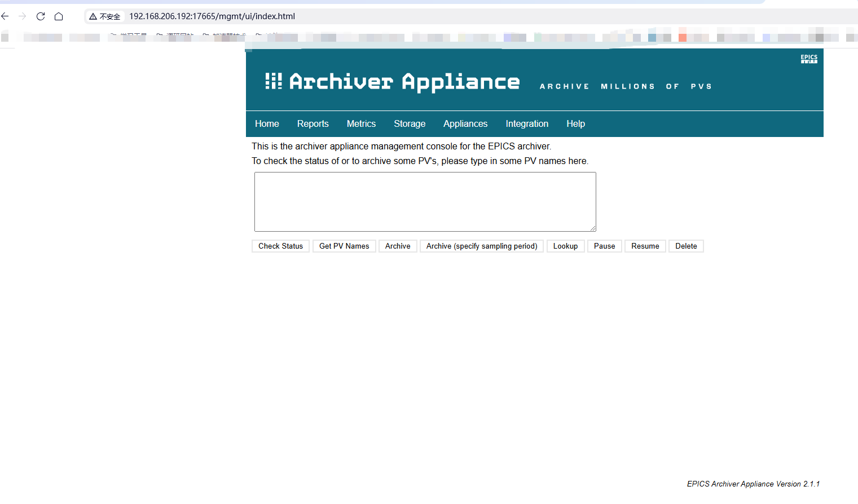Viewport: 858px width, 504px height.
Task: Click the Lookup button
Action: click(565, 246)
